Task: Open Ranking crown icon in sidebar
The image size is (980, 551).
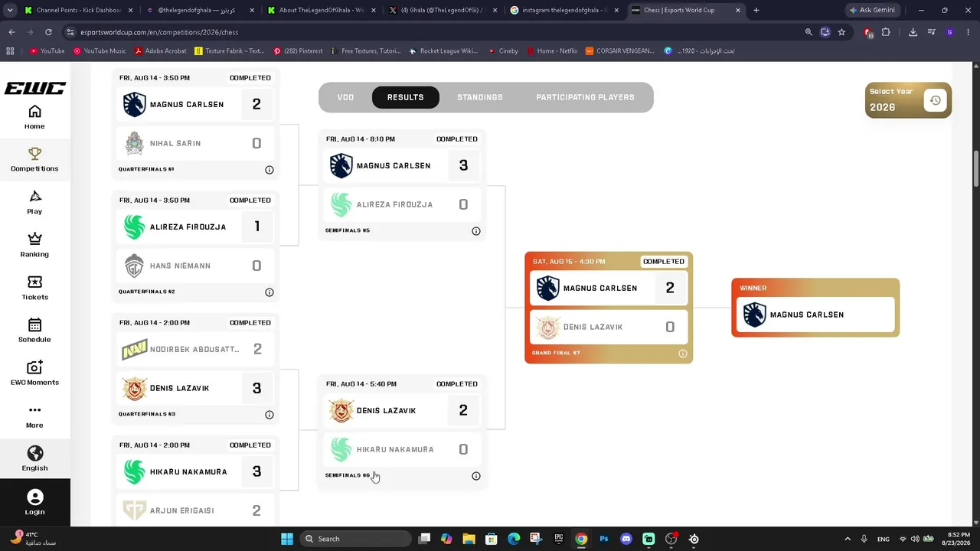Action: pos(34,240)
